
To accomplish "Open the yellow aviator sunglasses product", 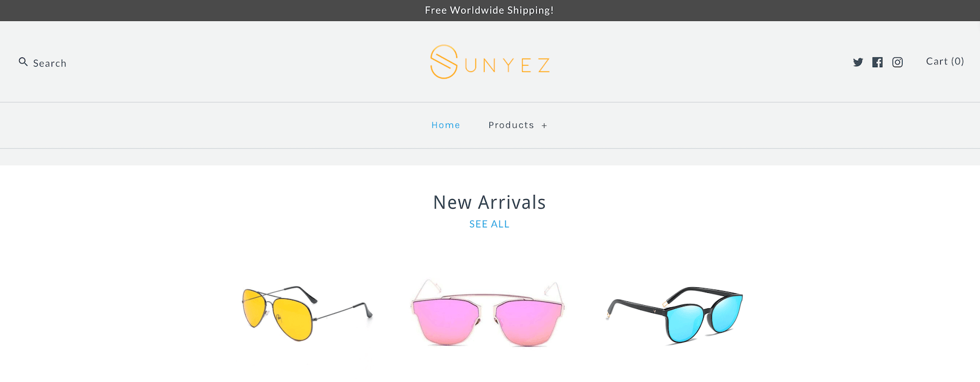I will point(307,314).
